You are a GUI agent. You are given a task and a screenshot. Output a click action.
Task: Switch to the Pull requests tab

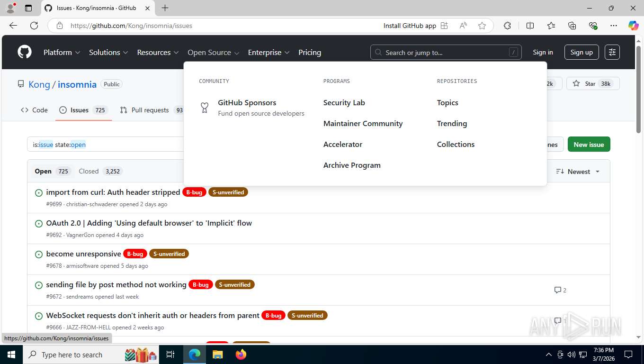pos(152,110)
